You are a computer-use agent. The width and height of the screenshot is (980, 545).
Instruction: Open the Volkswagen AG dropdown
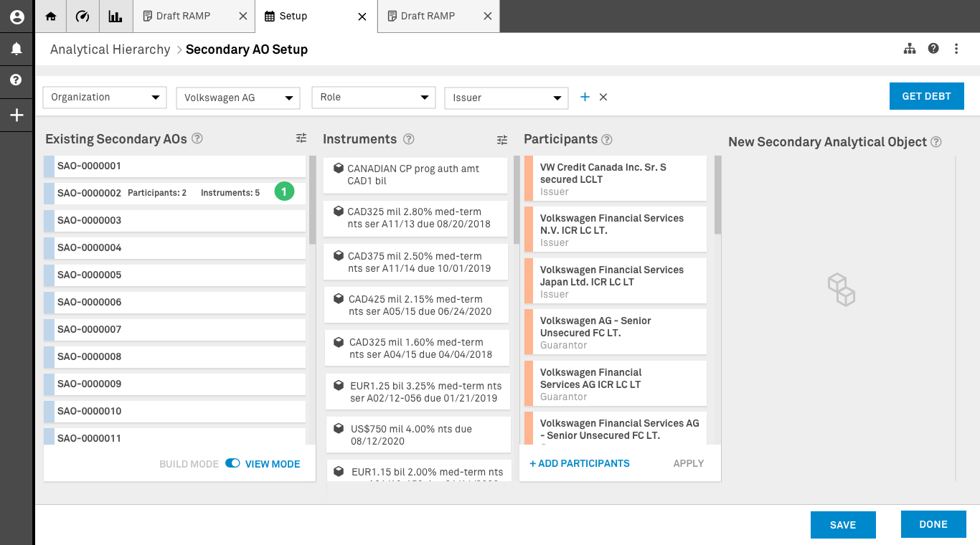(x=237, y=98)
